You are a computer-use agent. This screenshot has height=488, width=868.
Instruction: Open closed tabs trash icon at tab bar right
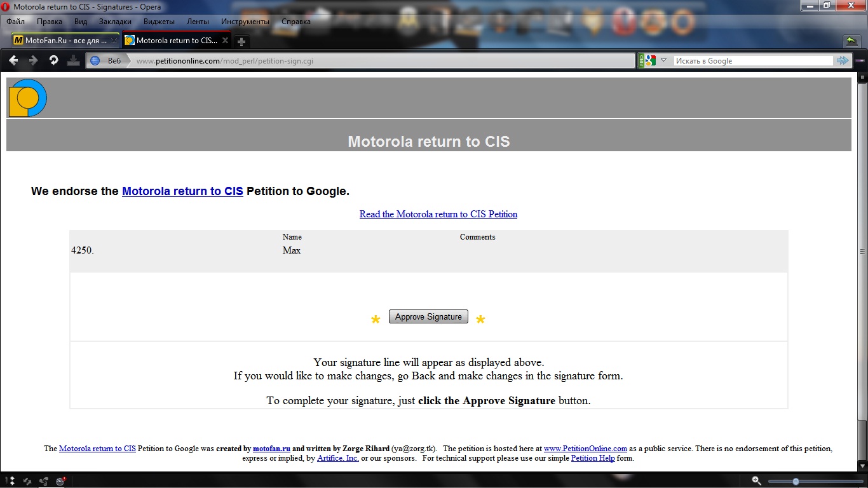pyautogui.click(x=852, y=41)
